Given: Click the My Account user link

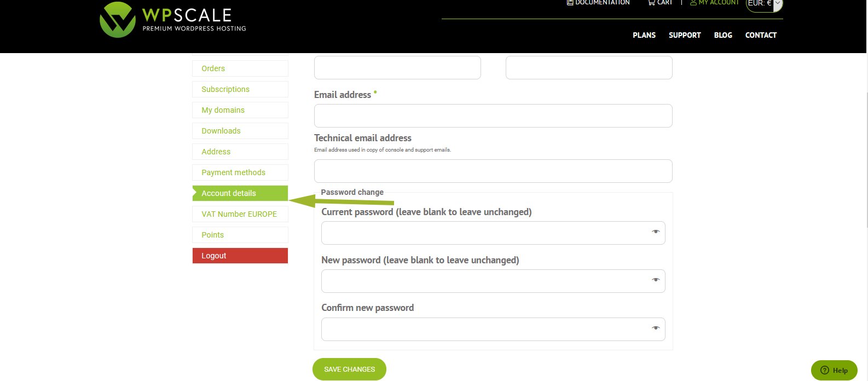Looking at the screenshot, I should pyautogui.click(x=714, y=3).
